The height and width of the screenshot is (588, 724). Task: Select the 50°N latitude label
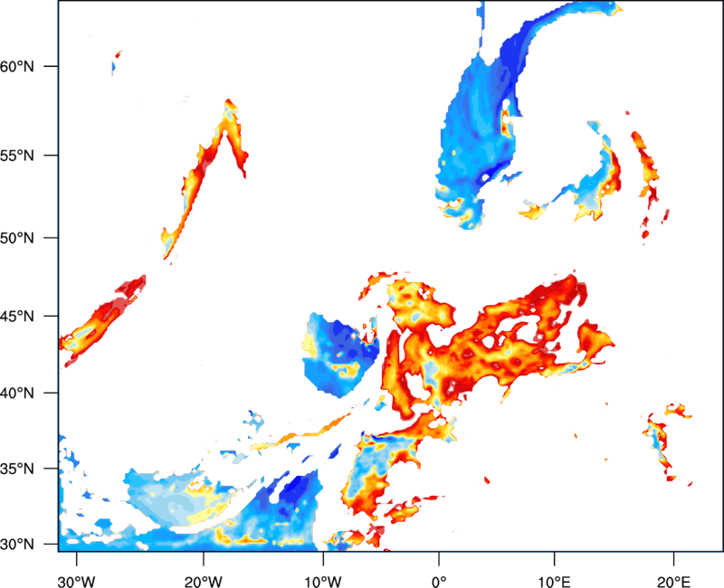(x=17, y=238)
